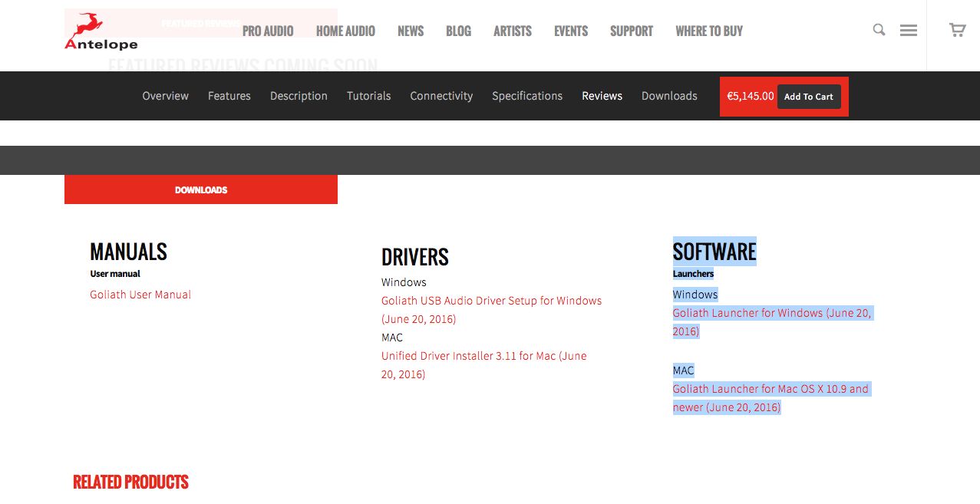Jump to the Features section
The height and width of the screenshot is (504, 980).
click(x=229, y=96)
